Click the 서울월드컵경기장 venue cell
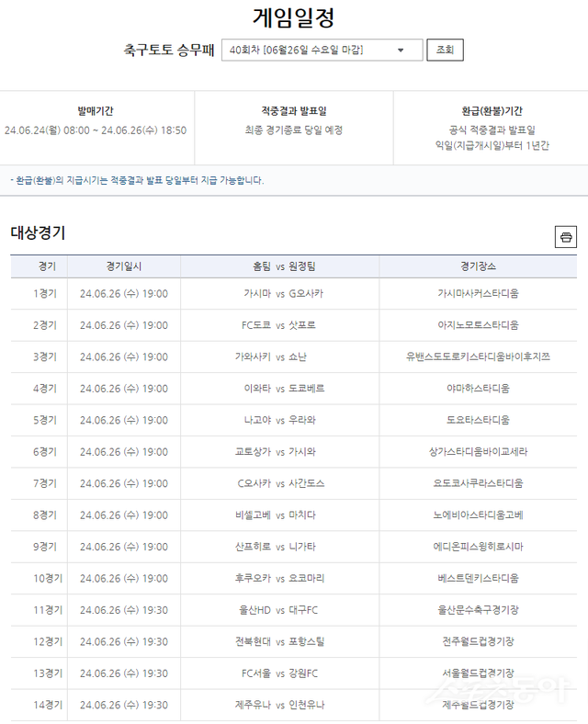 (x=478, y=673)
